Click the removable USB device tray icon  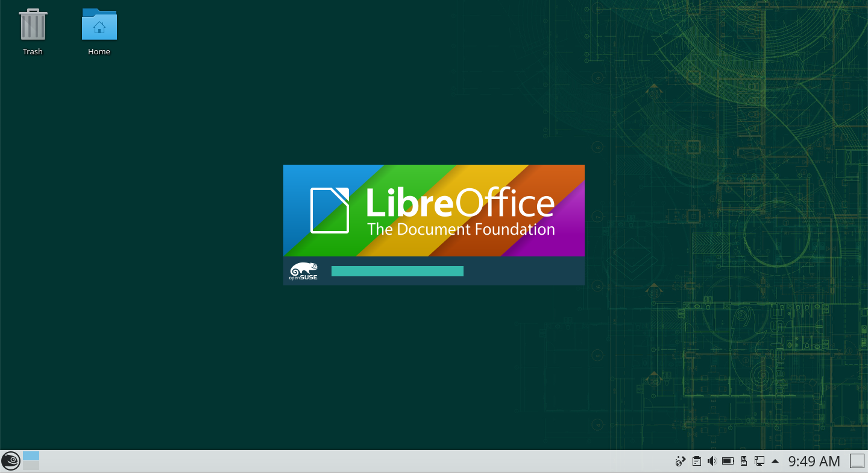pyautogui.click(x=744, y=462)
